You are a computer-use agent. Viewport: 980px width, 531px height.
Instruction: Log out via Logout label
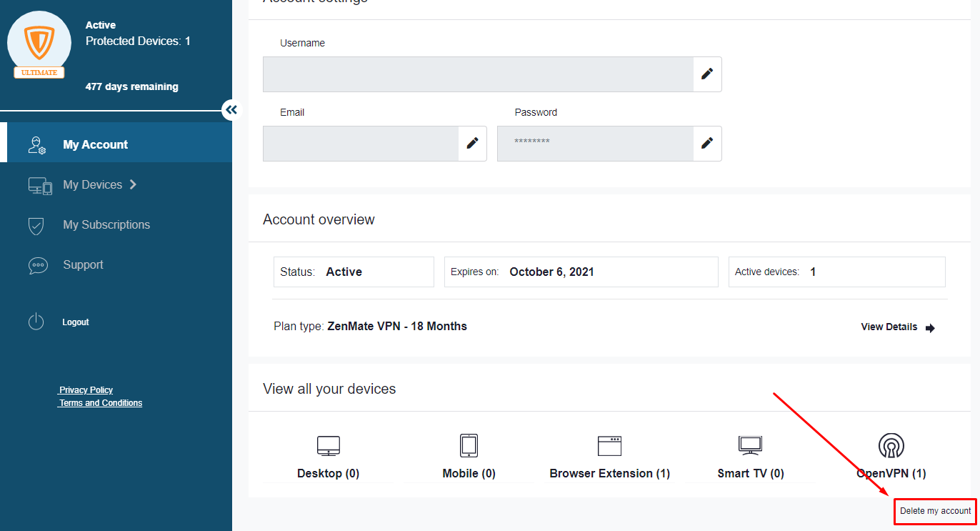[76, 322]
